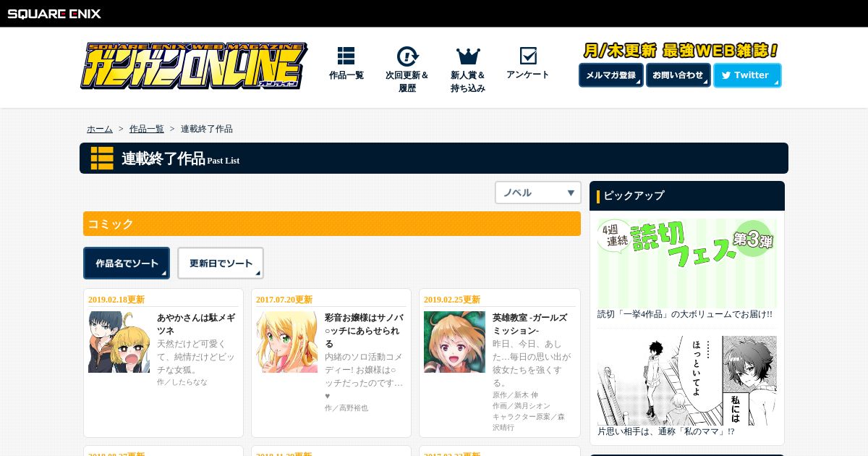Open the ノベル category dropdown

point(538,193)
